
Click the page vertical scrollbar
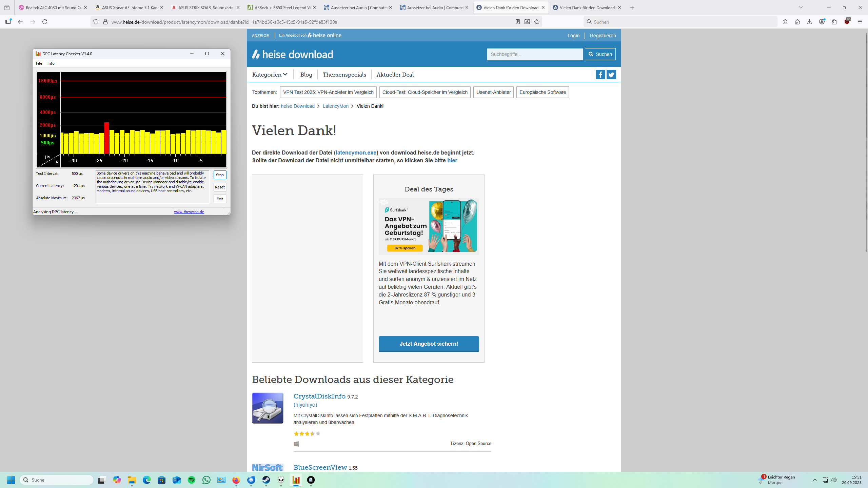coord(866,142)
